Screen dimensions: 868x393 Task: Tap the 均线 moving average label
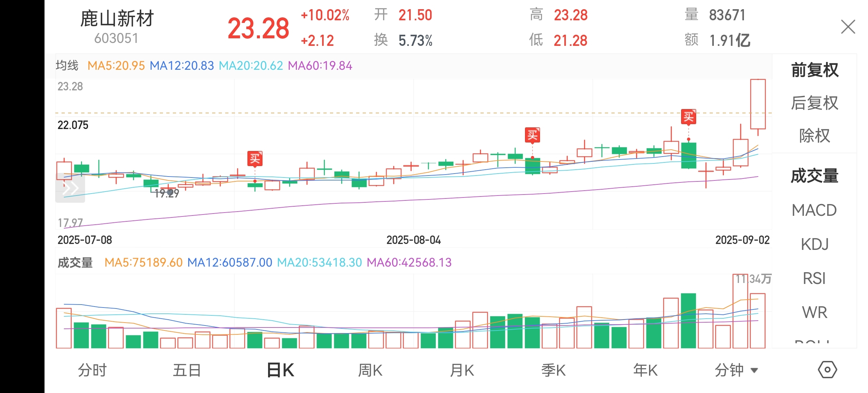(67, 65)
